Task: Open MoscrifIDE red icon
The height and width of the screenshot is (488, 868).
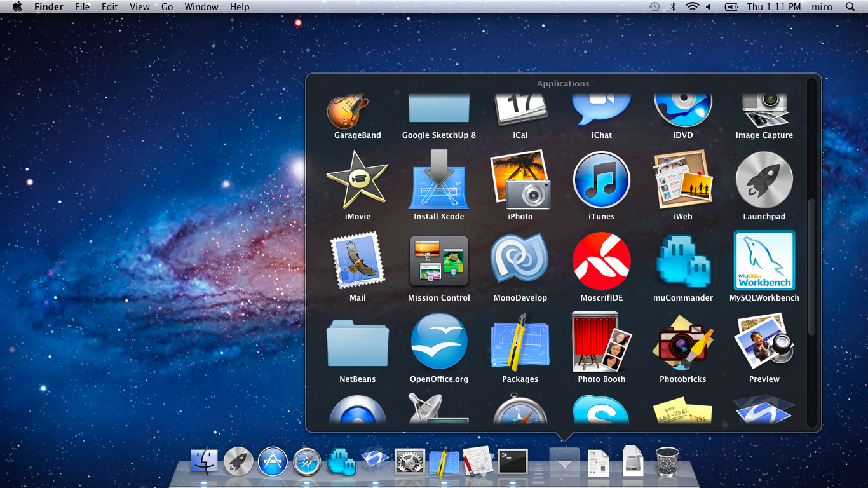Action: point(602,261)
